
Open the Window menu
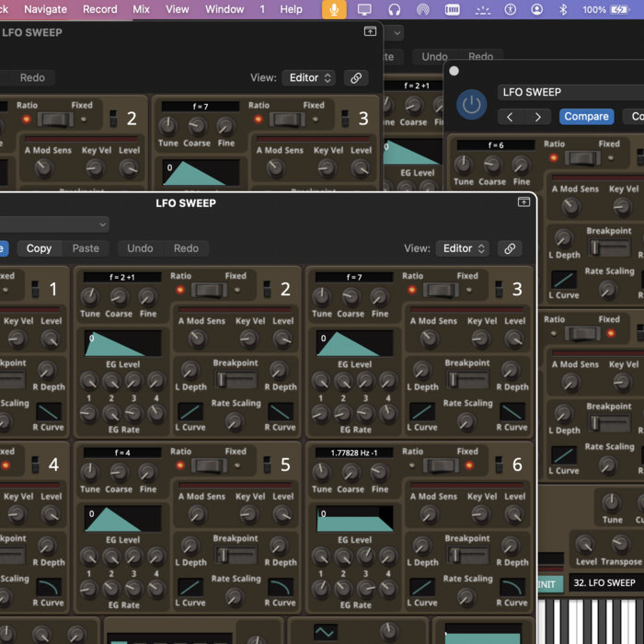pyautogui.click(x=224, y=9)
